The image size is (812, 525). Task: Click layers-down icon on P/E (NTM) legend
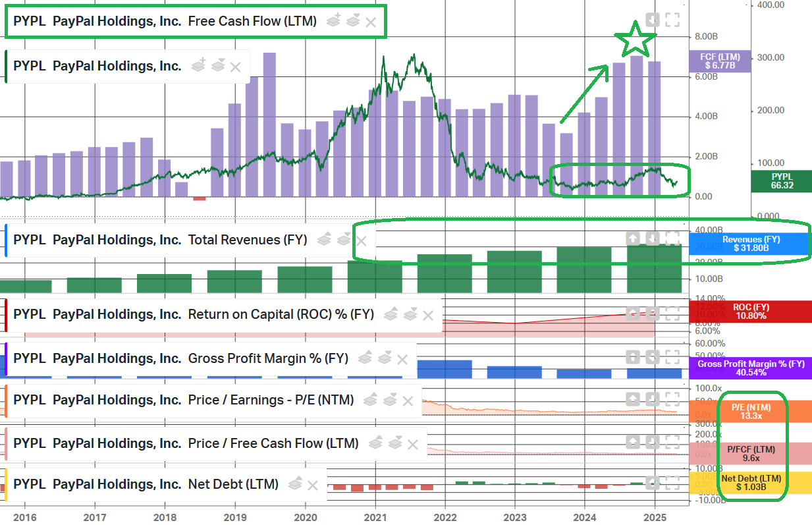390,400
